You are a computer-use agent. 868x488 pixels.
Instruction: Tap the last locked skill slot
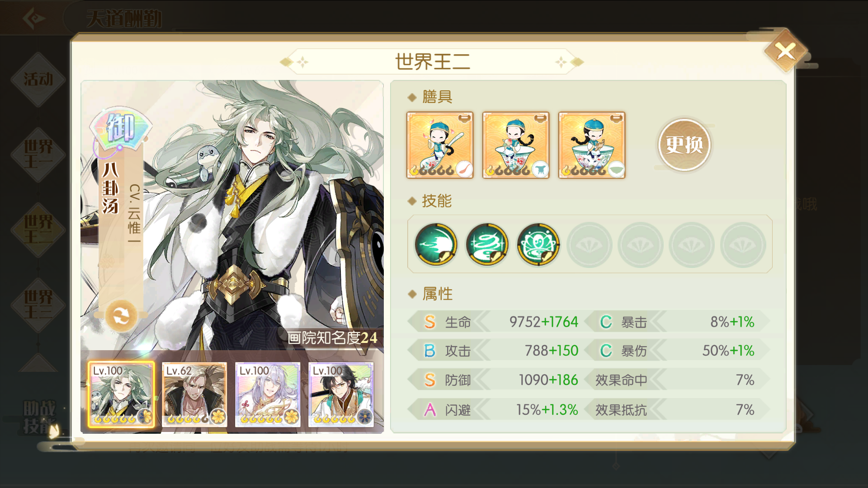[743, 244]
